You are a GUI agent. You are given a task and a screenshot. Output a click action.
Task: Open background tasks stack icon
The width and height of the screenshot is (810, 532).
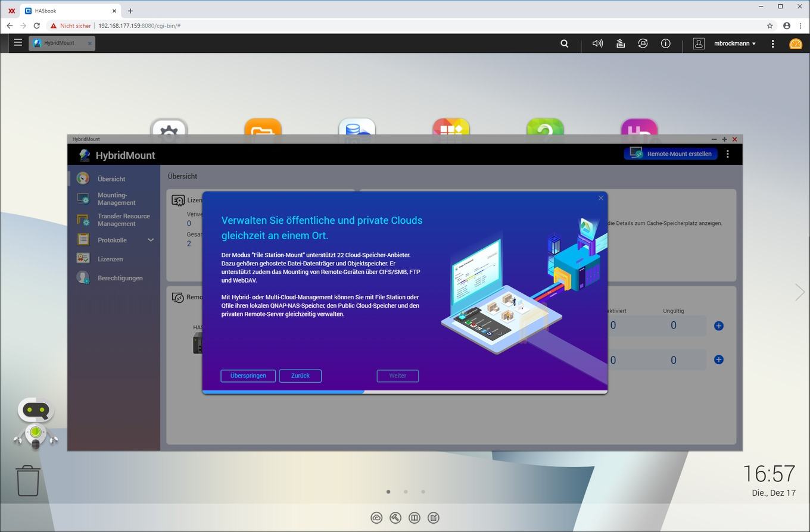tap(620, 43)
